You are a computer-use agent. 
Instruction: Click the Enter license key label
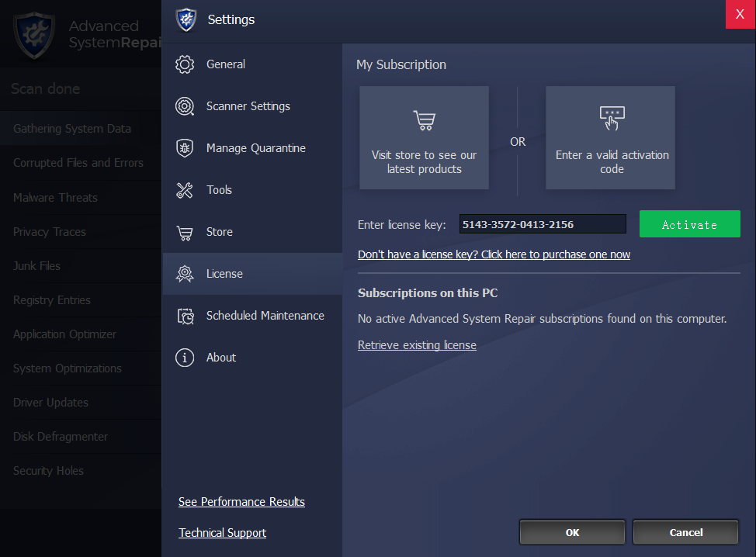(401, 224)
